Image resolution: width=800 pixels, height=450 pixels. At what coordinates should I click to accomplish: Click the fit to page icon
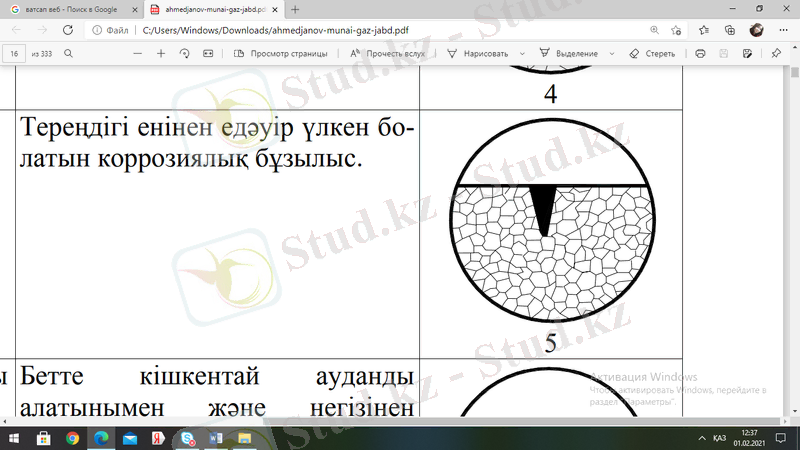(x=208, y=53)
